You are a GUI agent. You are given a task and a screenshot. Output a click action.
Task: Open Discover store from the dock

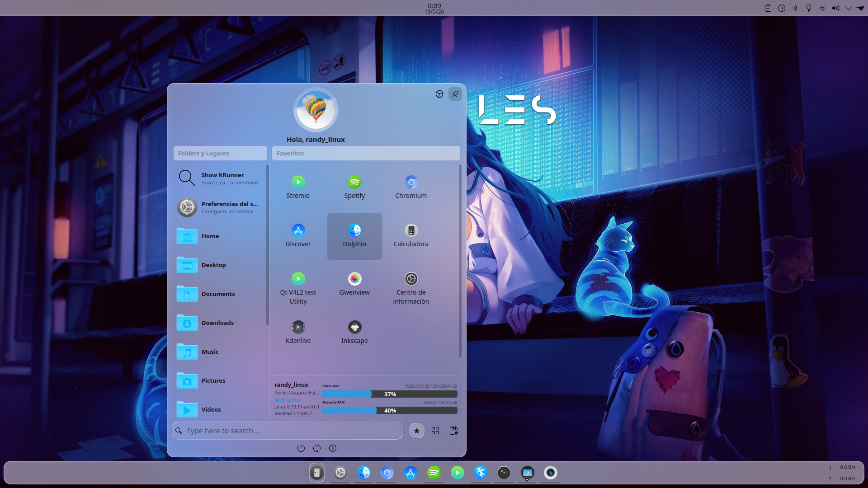[410, 473]
